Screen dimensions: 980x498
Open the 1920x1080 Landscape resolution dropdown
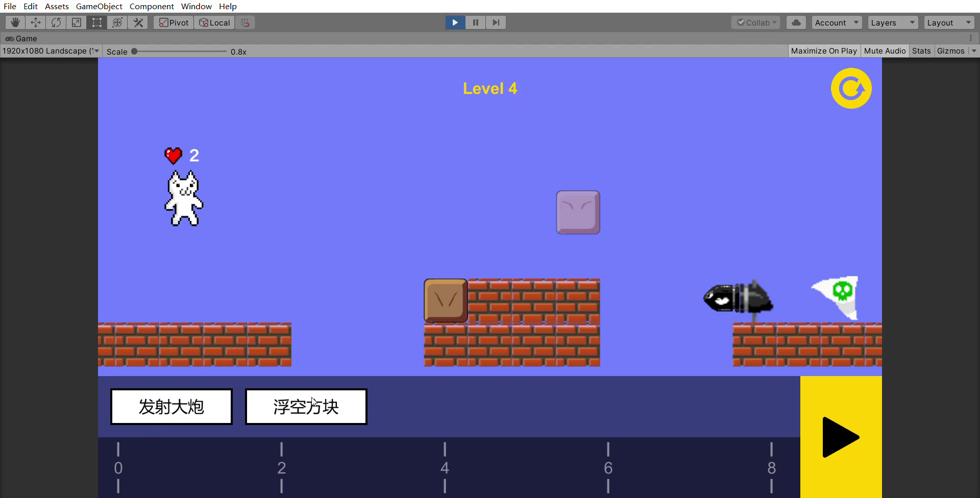51,51
